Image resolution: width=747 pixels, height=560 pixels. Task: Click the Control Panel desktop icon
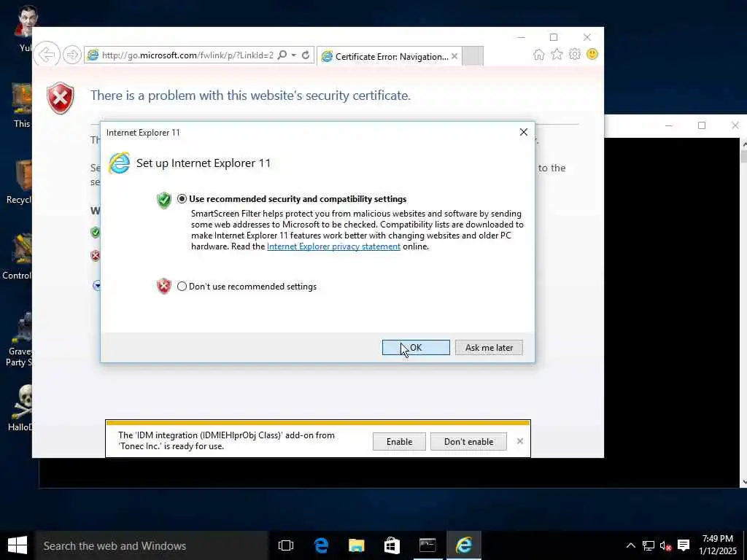pos(18,256)
